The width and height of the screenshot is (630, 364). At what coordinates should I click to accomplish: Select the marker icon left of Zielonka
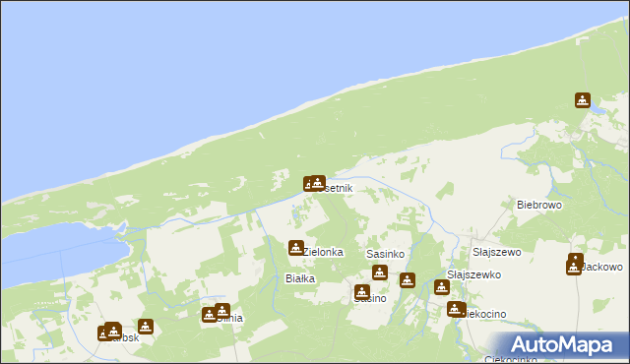[x=296, y=248]
